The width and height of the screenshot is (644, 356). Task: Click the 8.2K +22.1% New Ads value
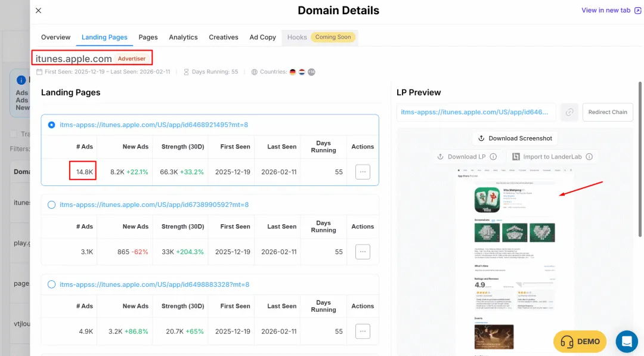[x=129, y=172]
